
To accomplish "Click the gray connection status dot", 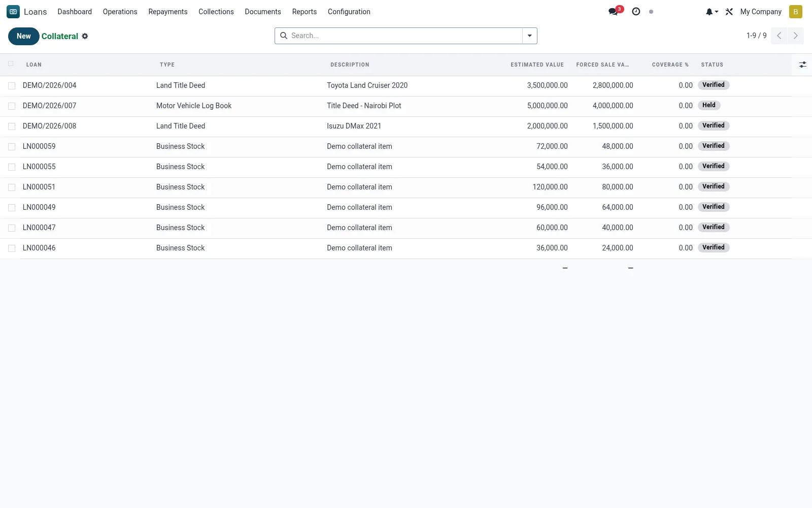I will pos(651,12).
